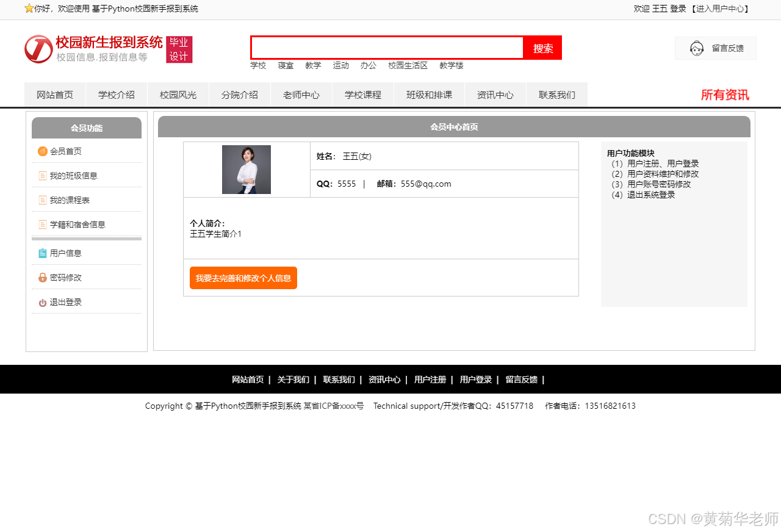Click the text 王五学生简介1

coord(216,234)
